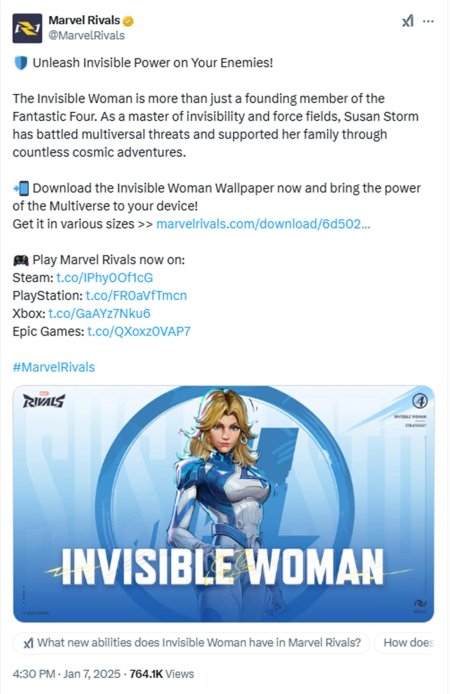Follow the Xbox t.co/GaAYz7Nku6 link
This screenshot has height=694, width=450.
[99, 313]
